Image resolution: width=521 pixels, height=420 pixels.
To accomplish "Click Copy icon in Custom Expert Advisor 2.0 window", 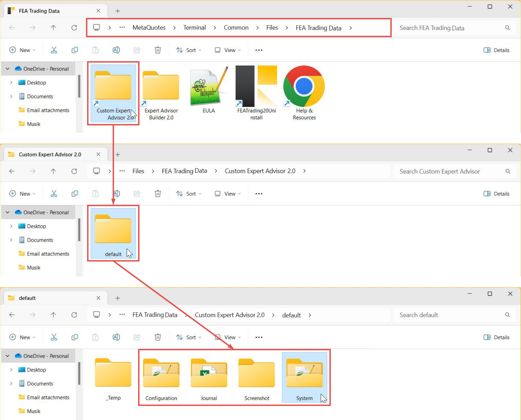I will (75, 193).
